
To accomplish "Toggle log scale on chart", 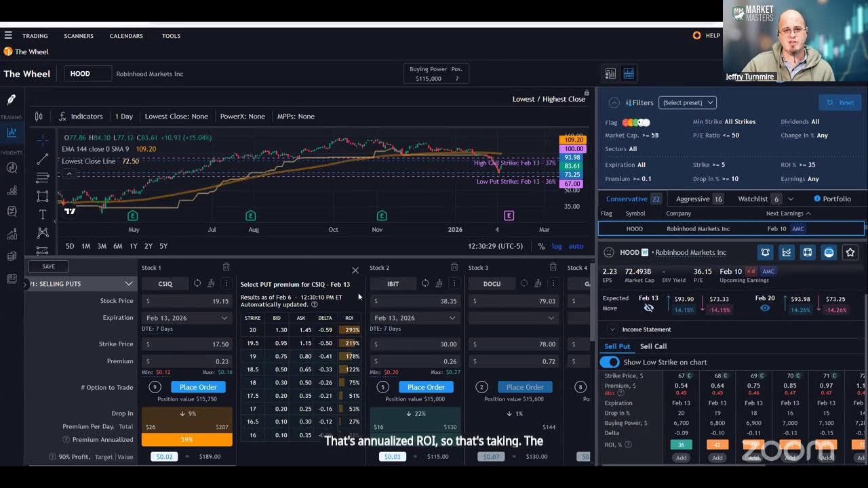I will (557, 246).
